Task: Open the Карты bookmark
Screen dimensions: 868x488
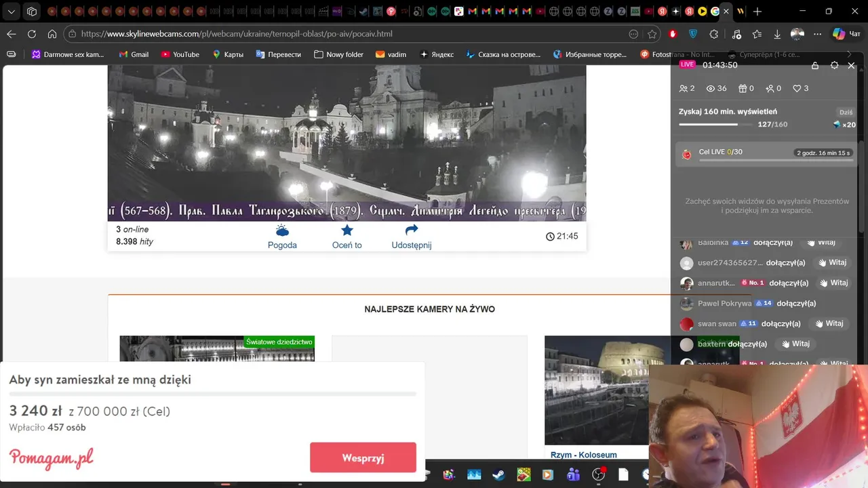Action: click(x=228, y=54)
